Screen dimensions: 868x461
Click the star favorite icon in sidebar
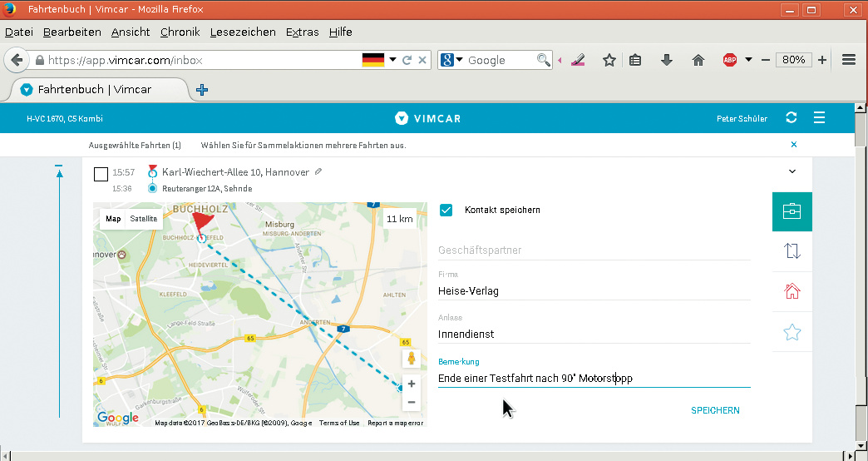click(x=792, y=332)
